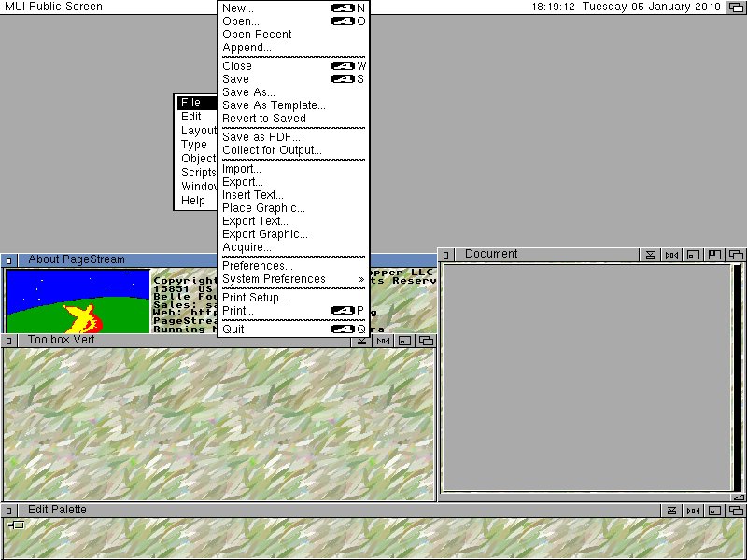This screenshot has width=747, height=560.
Task: Click Quit in the File menu
Action: coord(233,329)
